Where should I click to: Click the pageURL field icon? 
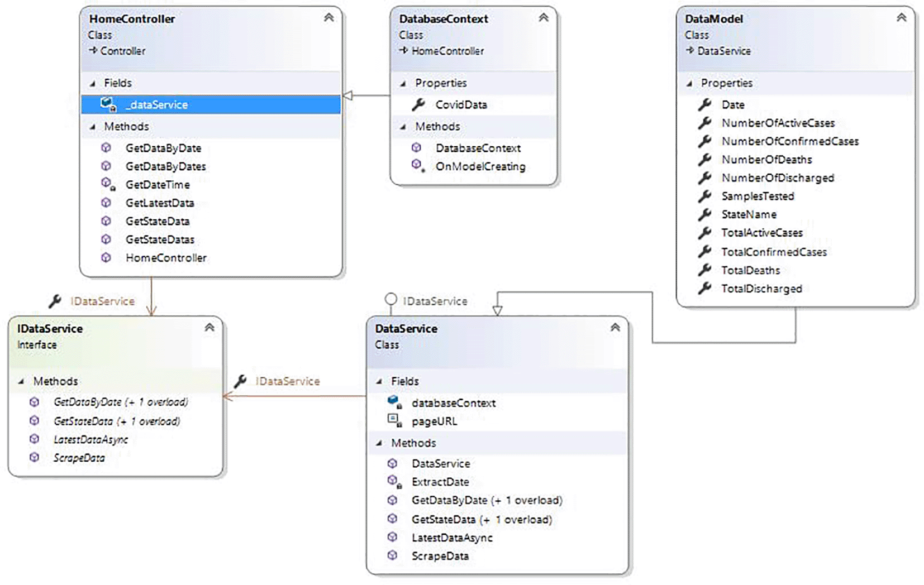pos(394,420)
